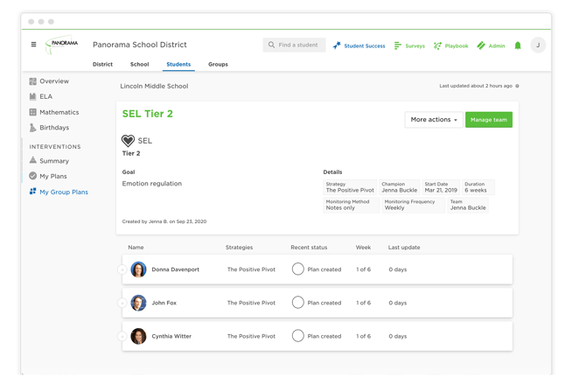Click the Surveys bars icon

(398, 45)
